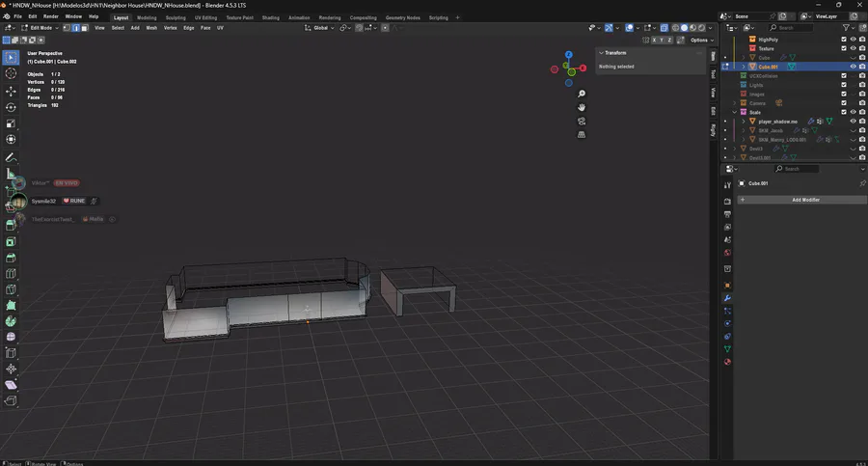
Task: Toggle X axis mirror button
Action: 654,40
